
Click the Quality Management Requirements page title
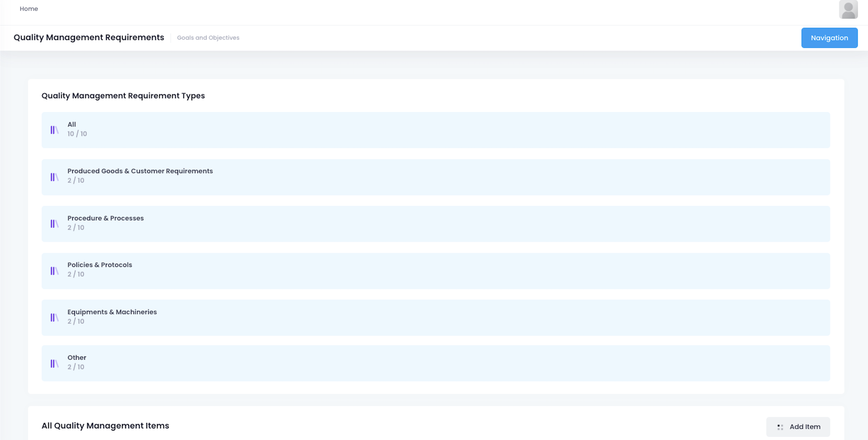[89, 38]
